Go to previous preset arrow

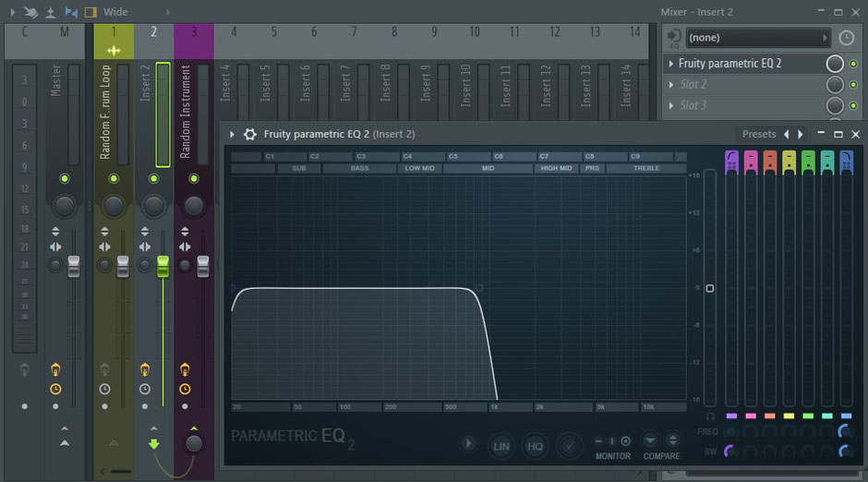[787, 134]
